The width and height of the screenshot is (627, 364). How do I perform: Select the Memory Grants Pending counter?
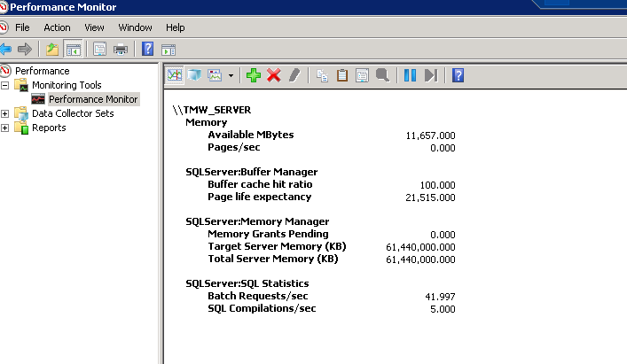click(x=268, y=234)
